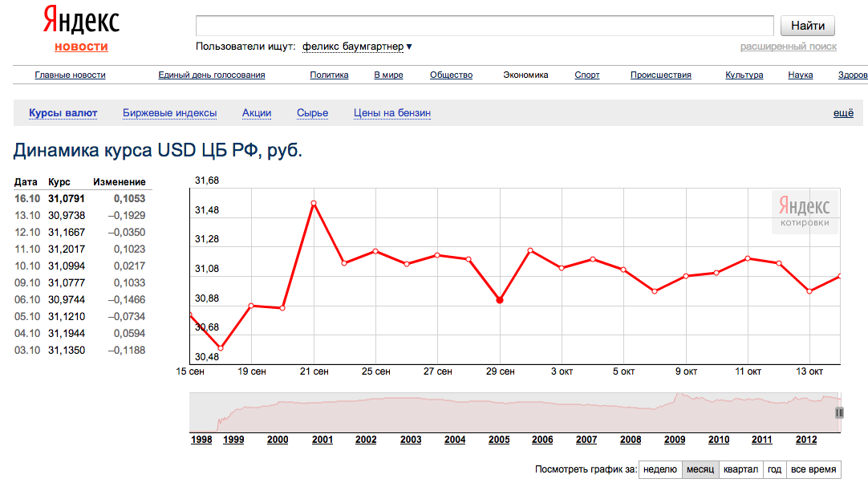
Task: Go to Цены на бензин tab
Action: [392, 113]
